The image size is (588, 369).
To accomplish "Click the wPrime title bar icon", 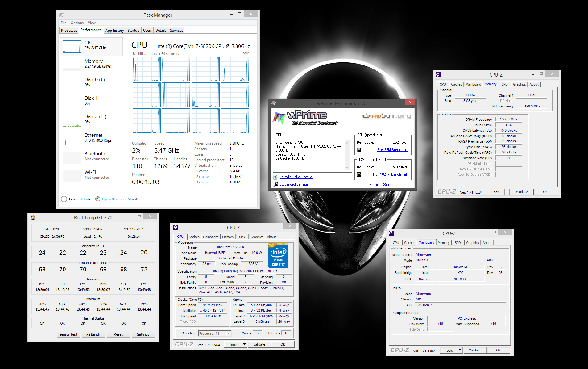I will [x=274, y=103].
